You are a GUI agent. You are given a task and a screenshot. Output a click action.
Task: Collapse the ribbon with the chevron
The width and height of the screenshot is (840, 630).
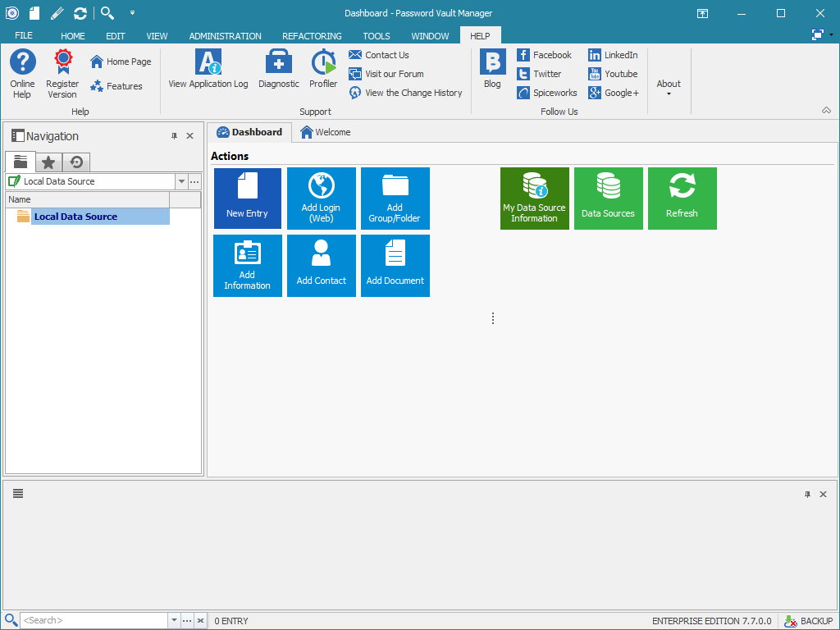point(826,111)
